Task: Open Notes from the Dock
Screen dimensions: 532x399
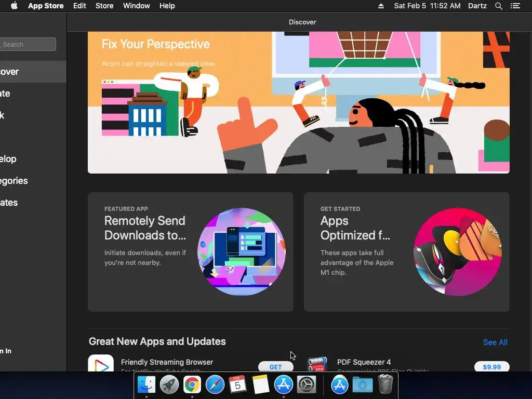Action: click(261, 384)
